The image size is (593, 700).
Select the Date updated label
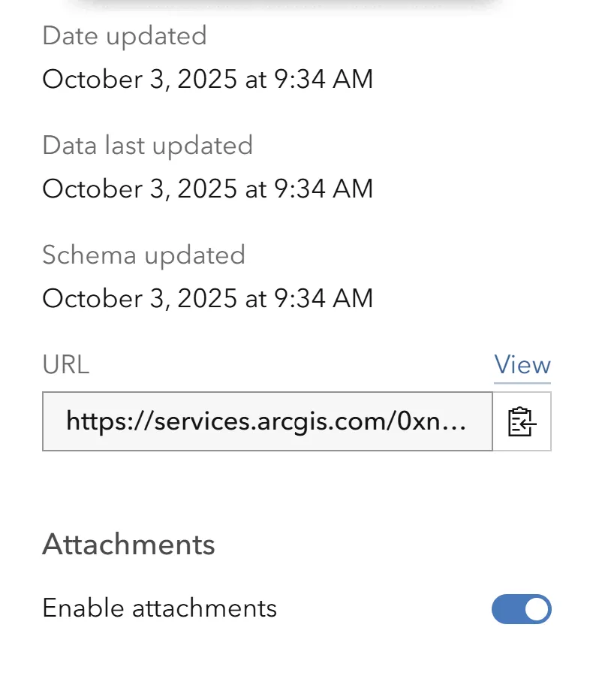[x=125, y=35]
